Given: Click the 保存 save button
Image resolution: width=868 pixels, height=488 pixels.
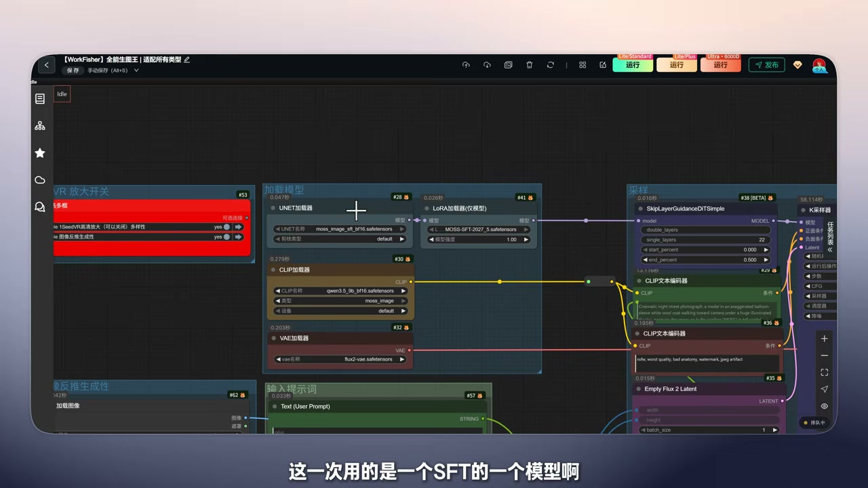Looking at the screenshot, I should point(73,70).
